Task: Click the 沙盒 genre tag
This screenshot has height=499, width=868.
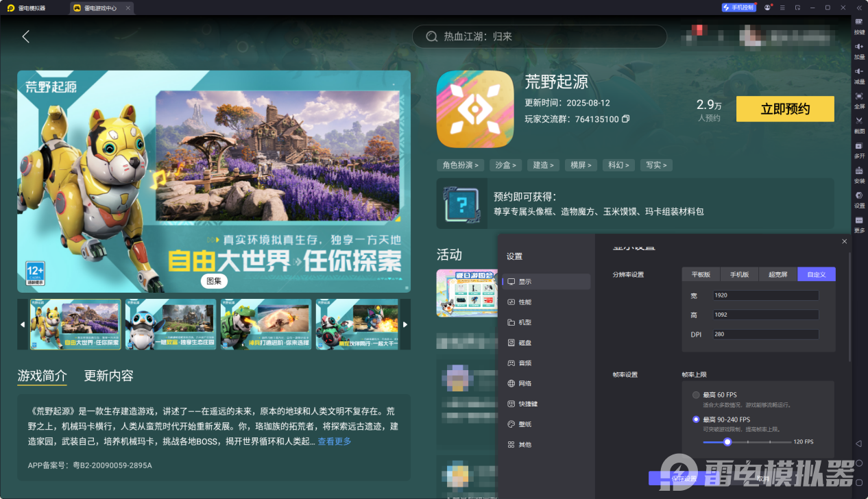Action: 506,165
